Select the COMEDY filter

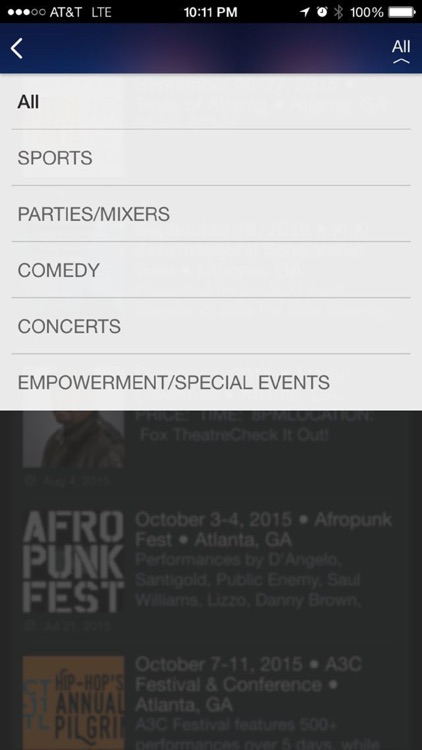click(x=211, y=270)
